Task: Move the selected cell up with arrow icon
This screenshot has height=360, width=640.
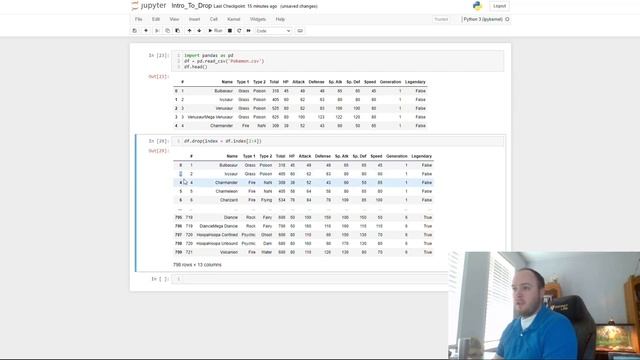Action: 189,31
